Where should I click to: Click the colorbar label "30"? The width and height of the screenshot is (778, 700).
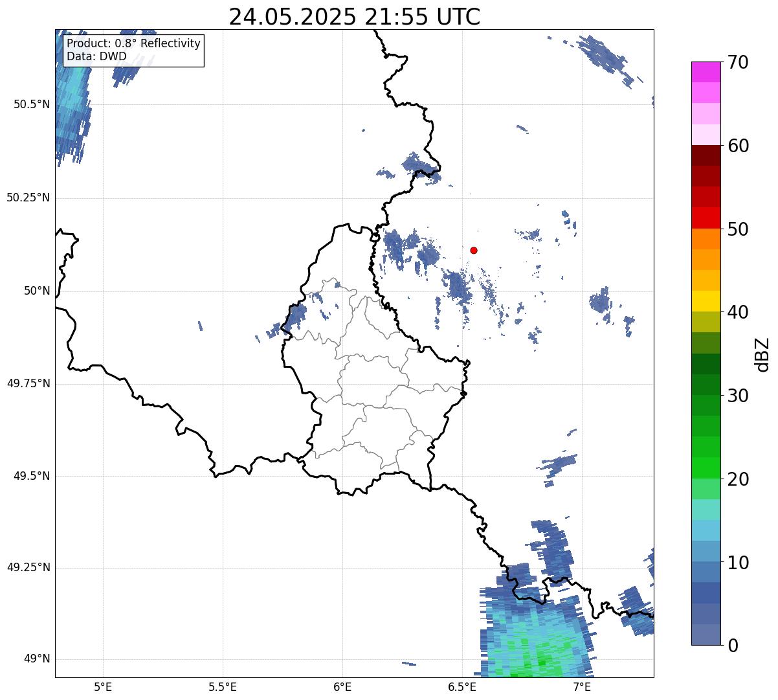point(738,396)
